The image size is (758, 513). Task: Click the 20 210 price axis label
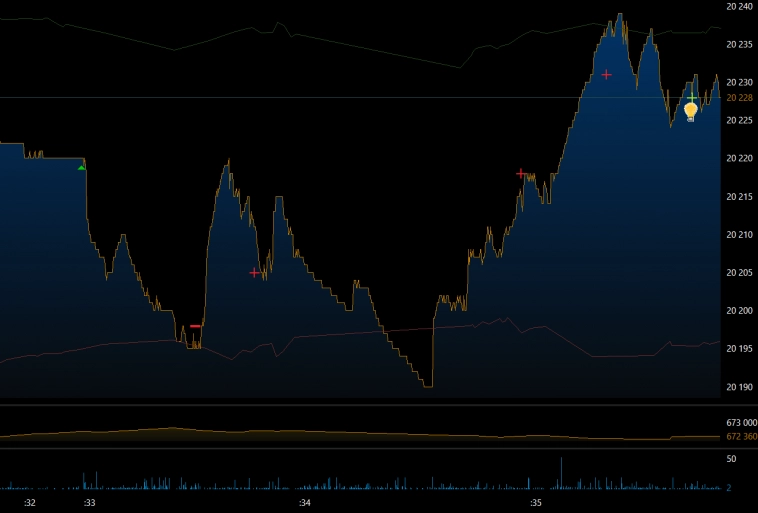click(740, 235)
